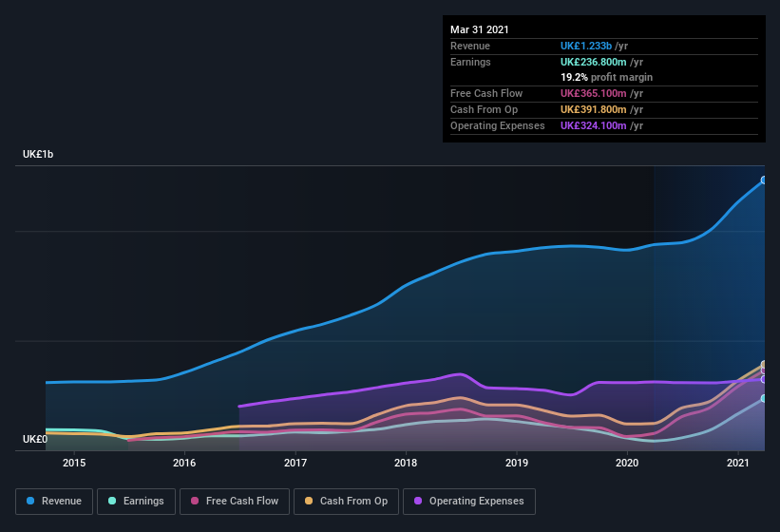
Task: Click the UK£236.800m earnings value
Action: [594, 62]
